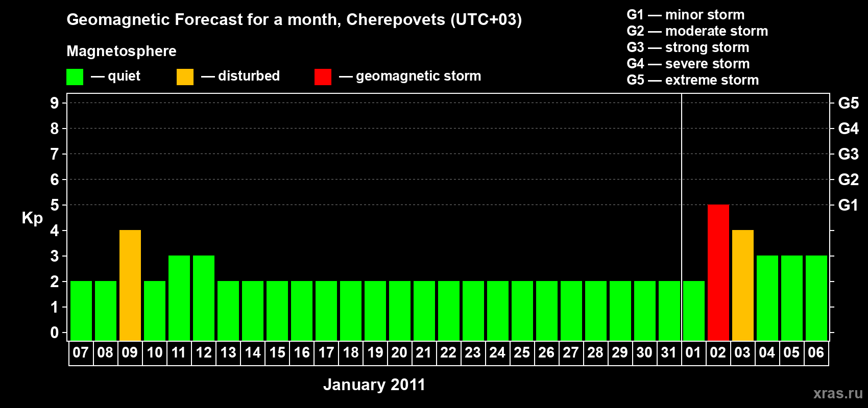Click date label 09 on the axis
Viewport: 868px width, 408px height.
point(130,352)
